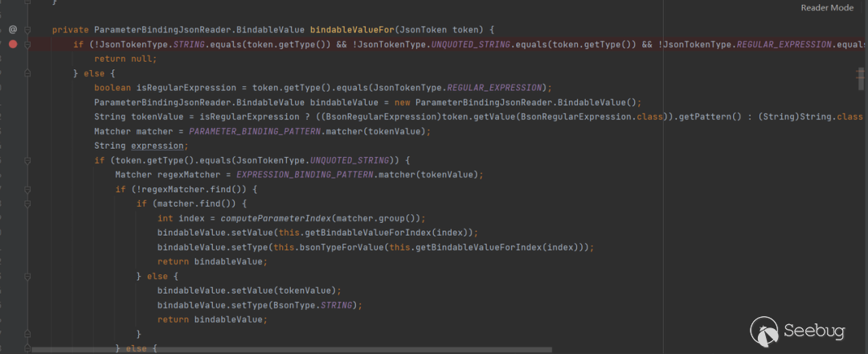The height and width of the screenshot is (354, 868).
Task: Click the @ annotation gutter icon
Action: [x=12, y=29]
